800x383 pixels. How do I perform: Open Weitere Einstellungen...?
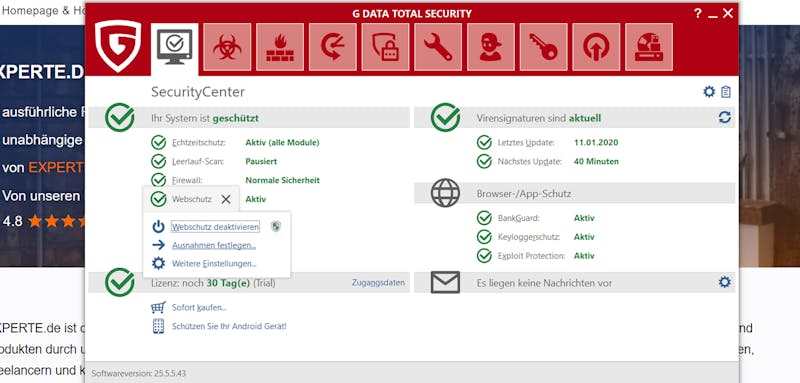tap(214, 264)
